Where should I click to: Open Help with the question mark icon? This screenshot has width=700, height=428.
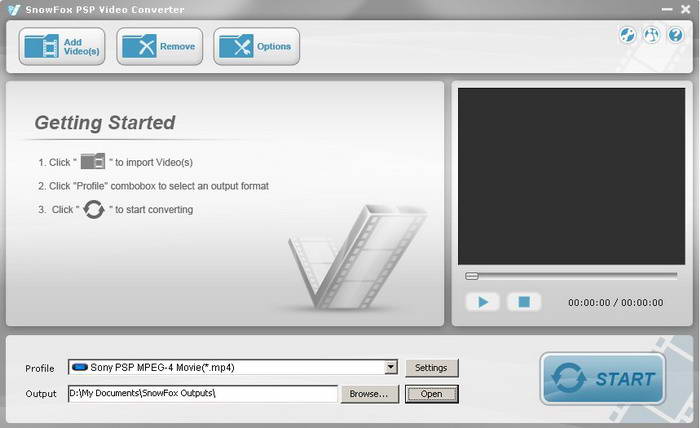pos(675,34)
